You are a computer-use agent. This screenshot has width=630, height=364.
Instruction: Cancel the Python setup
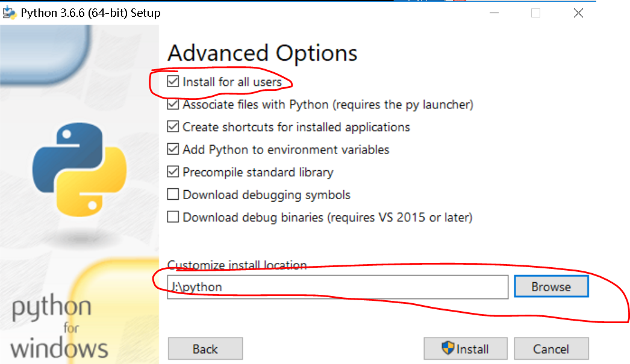(x=551, y=349)
